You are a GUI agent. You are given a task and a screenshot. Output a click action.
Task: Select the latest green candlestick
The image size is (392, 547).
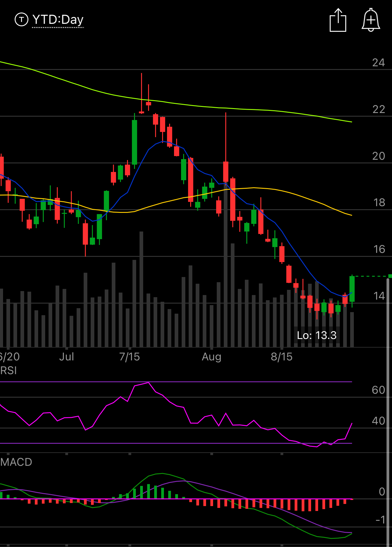tap(352, 289)
